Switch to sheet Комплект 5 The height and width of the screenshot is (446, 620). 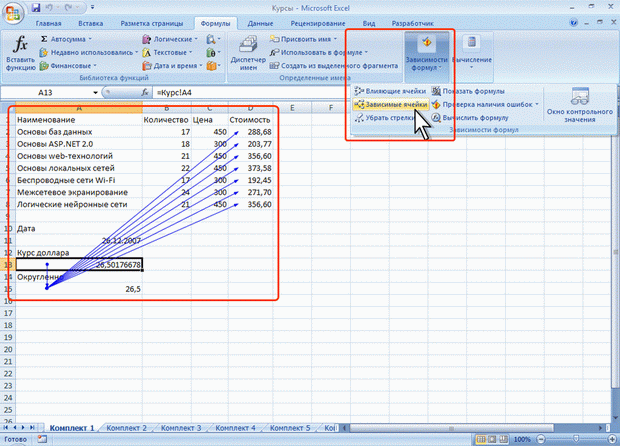(290, 428)
